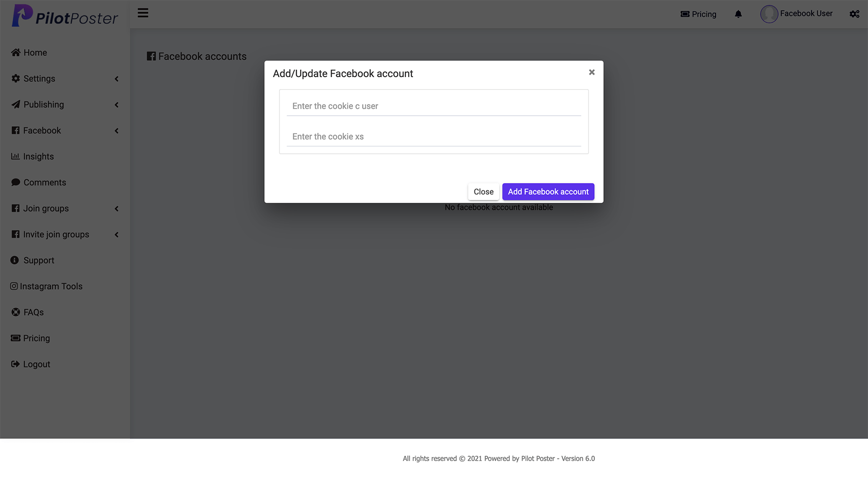Click the sidebar Pricing card icon
The width and height of the screenshot is (868, 477).
[15, 338]
